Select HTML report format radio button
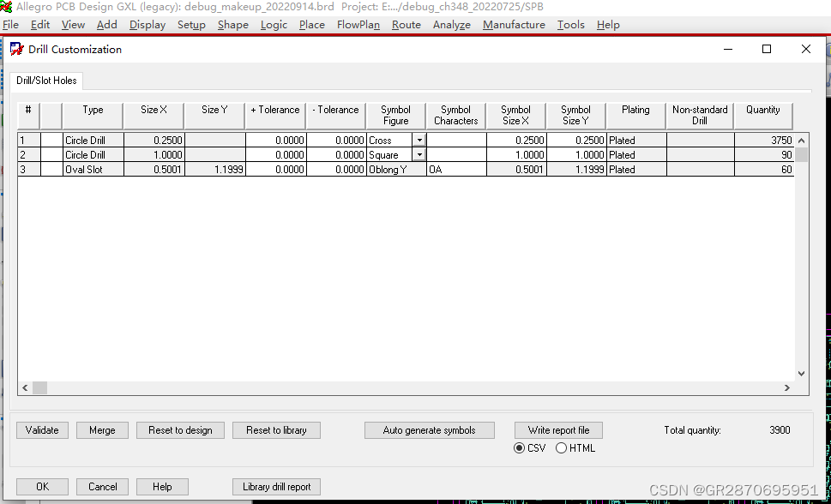Viewport: 831px width, 504px height. 561,448
